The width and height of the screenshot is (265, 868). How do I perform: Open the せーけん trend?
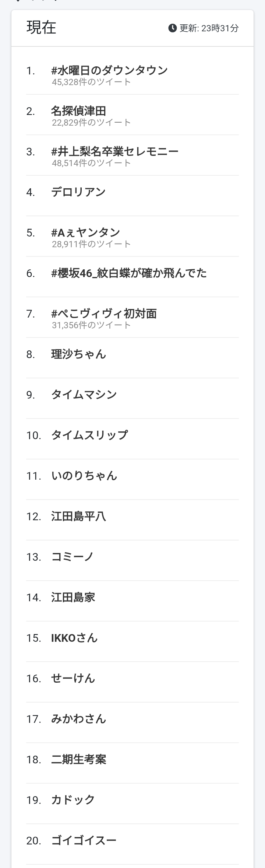pos(73,678)
